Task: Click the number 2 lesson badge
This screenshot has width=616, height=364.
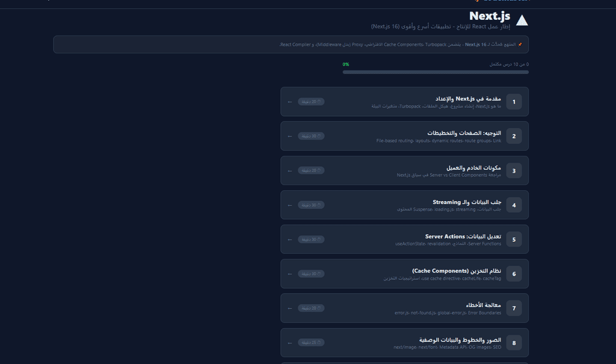Action: click(514, 136)
